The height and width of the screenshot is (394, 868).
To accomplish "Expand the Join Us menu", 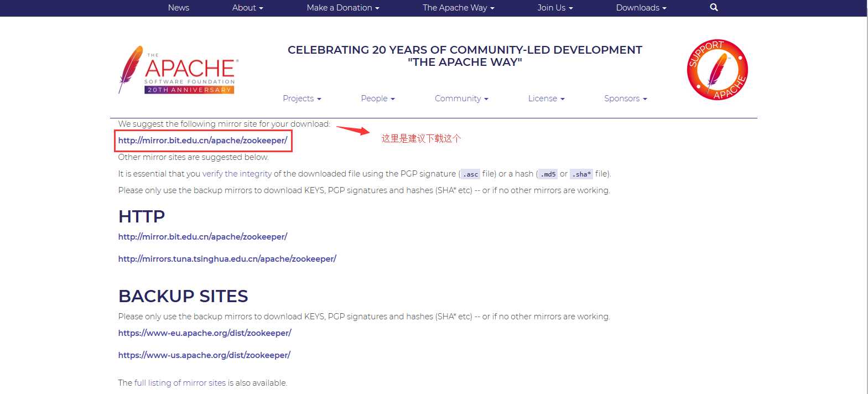I will pyautogui.click(x=555, y=8).
